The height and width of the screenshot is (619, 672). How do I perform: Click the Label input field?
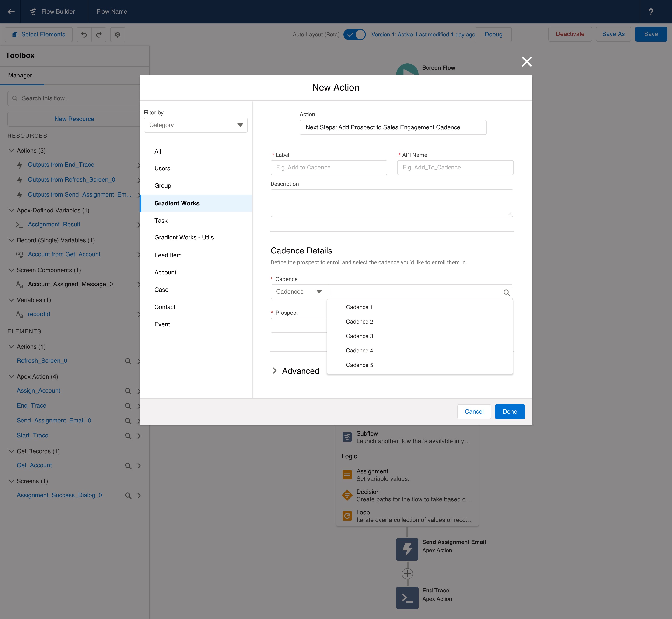[329, 168]
